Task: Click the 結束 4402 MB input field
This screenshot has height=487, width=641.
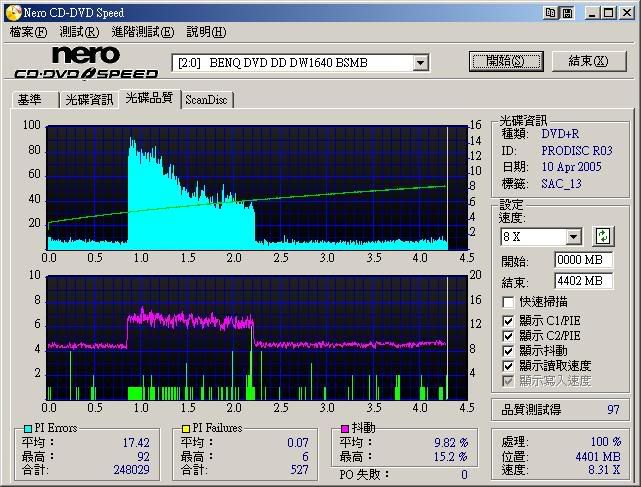Action: coord(583,281)
